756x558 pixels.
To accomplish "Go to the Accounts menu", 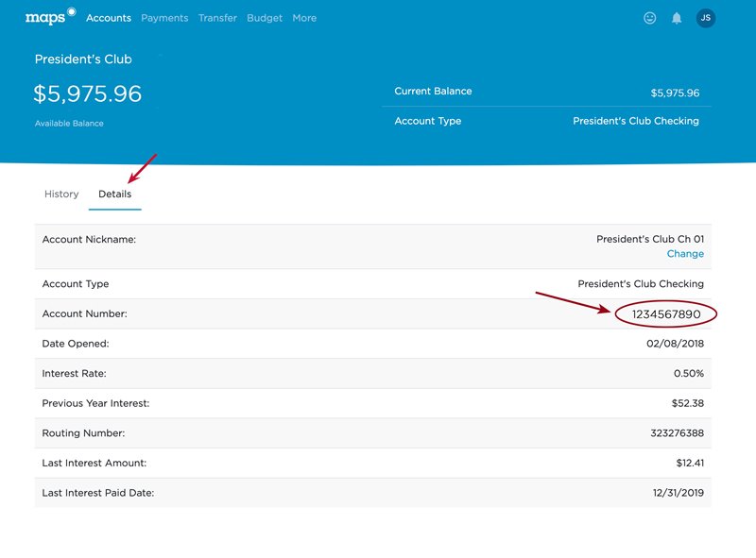I will tap(109, 18).
